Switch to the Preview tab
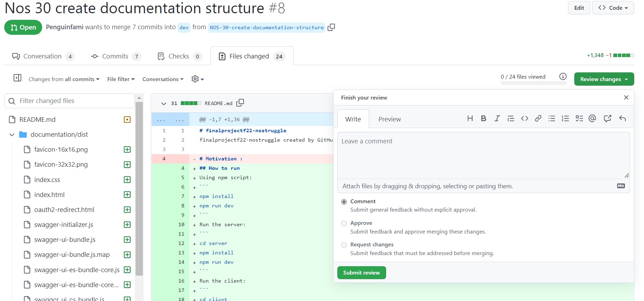 390,119
